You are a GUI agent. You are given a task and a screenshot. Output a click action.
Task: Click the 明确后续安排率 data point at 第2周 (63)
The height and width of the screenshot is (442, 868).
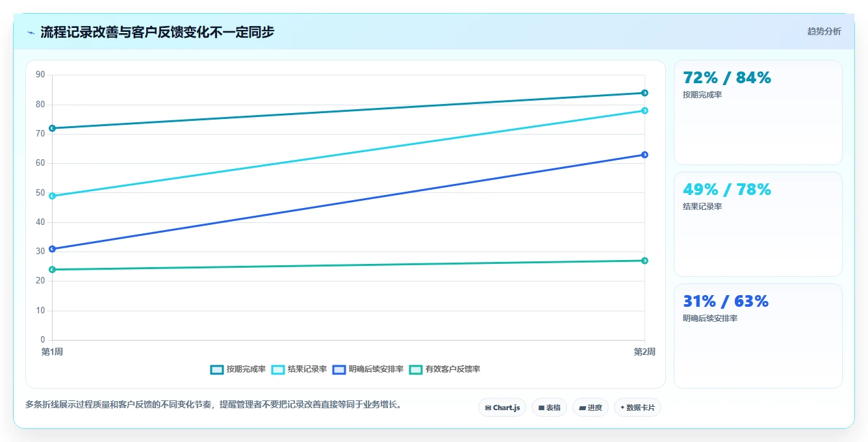click(x=645, y=155)
